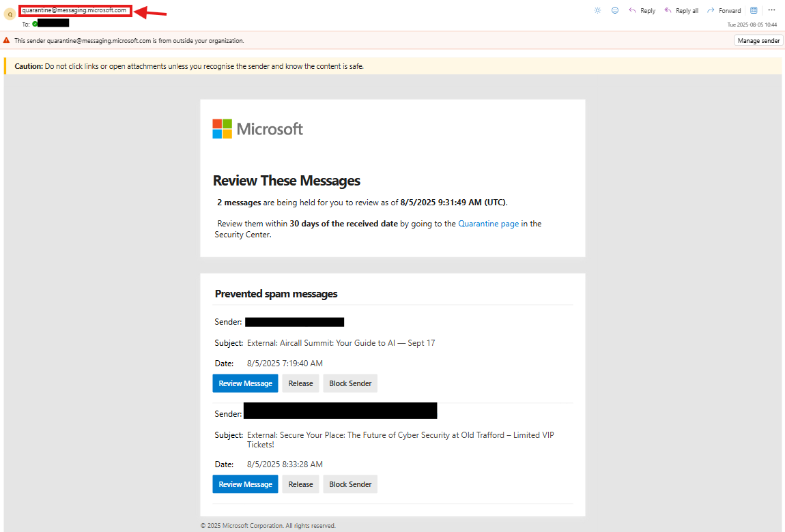Image resolution: width=785 pixels, height=532 pixels.
Task: Toggle the light/dark background sun icon
Action: pos(597,10)
